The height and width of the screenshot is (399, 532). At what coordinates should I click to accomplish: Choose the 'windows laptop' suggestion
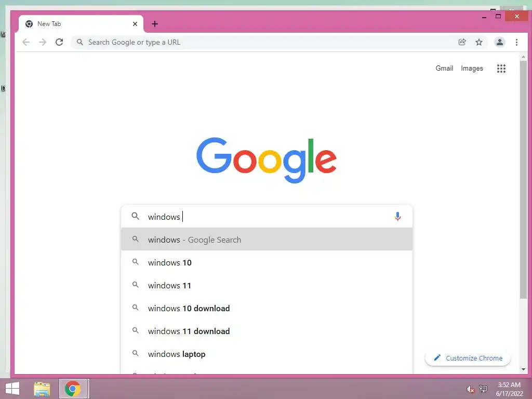click(x=267, y=354)
